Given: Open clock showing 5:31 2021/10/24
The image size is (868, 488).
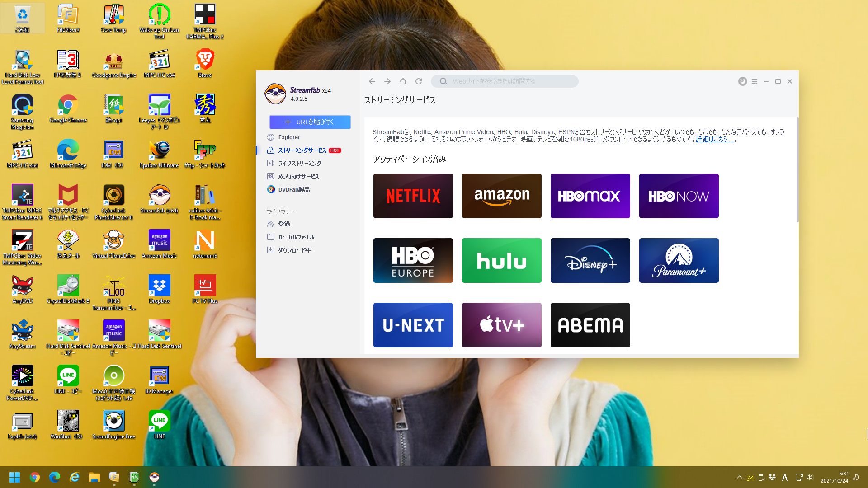Looking at the screenshot, I should tap(834, 477).
